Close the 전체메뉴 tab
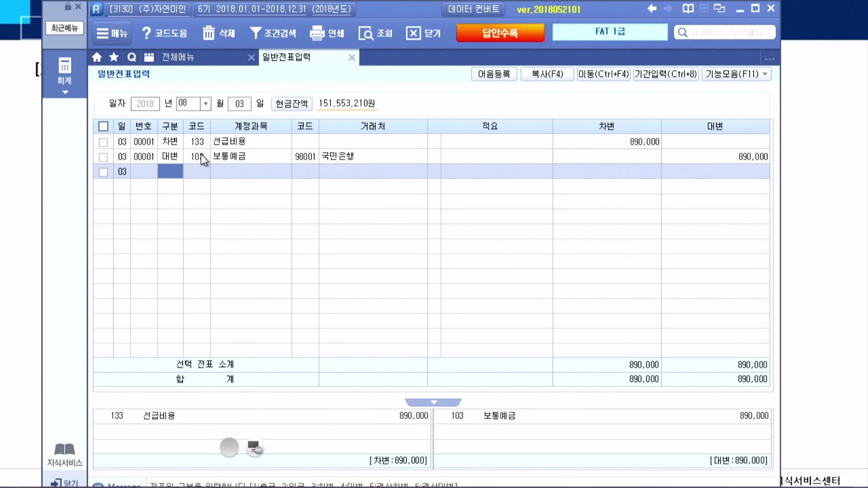Viewport: 868px width, 488px height. (x=251, y=57)
